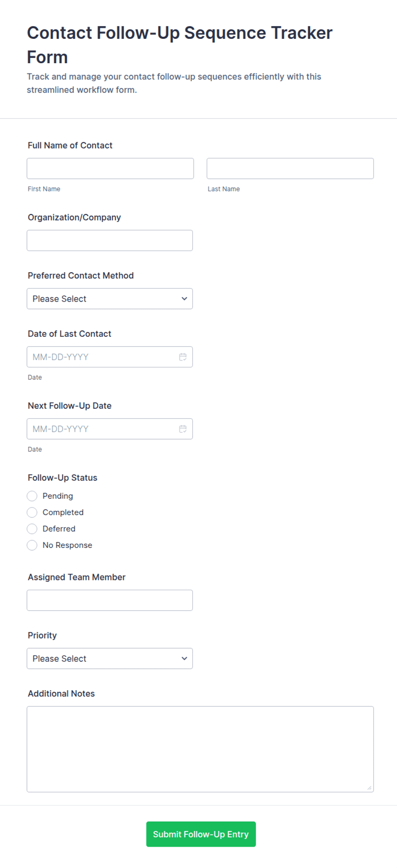Mark status as No Response
Screen dimensions: 397x868
coord(32,545)
